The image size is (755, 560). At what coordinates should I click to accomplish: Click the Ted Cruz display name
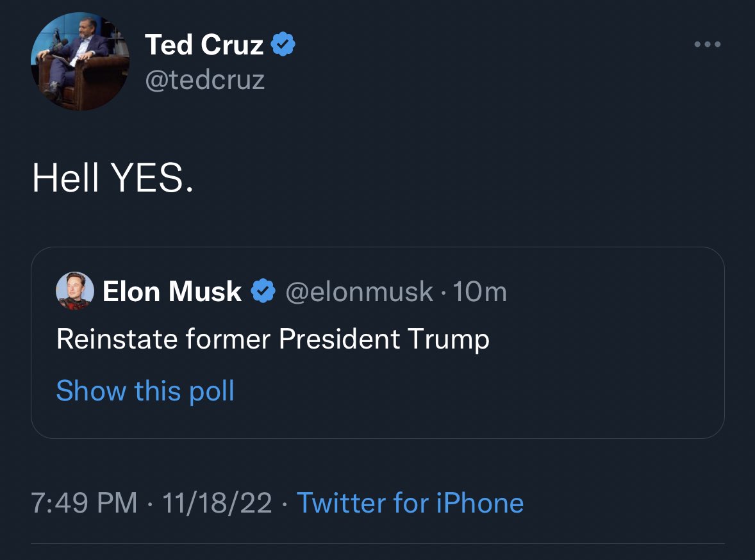(x=204, y=45)
